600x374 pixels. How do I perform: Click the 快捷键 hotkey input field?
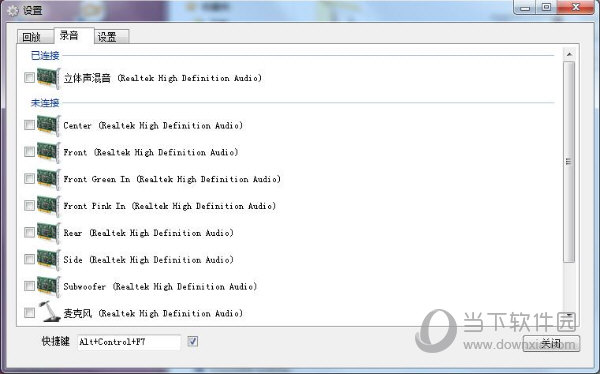pos(129,342)
